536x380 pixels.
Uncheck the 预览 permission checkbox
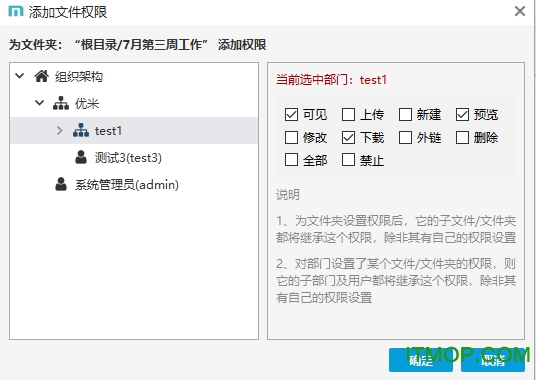(x=462, y=114)
